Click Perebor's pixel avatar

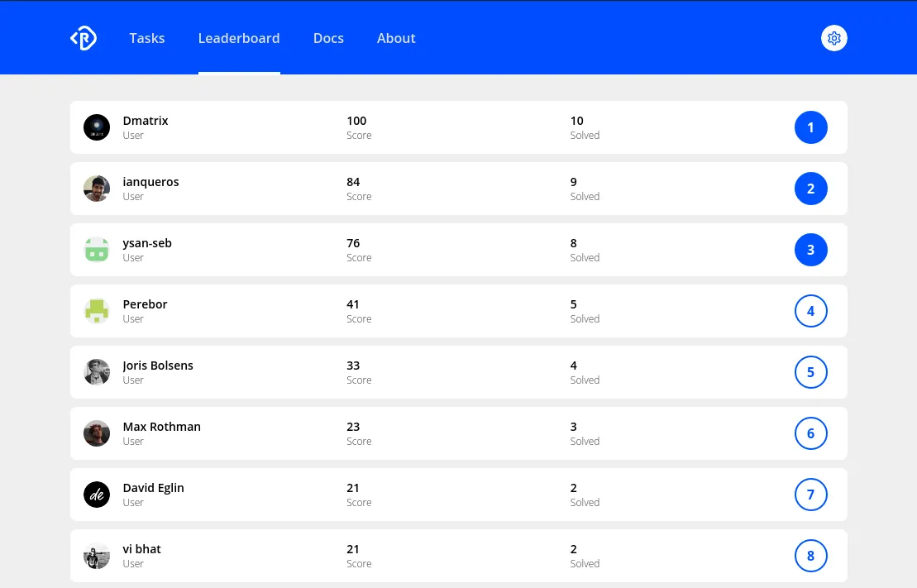coord(97,311)
